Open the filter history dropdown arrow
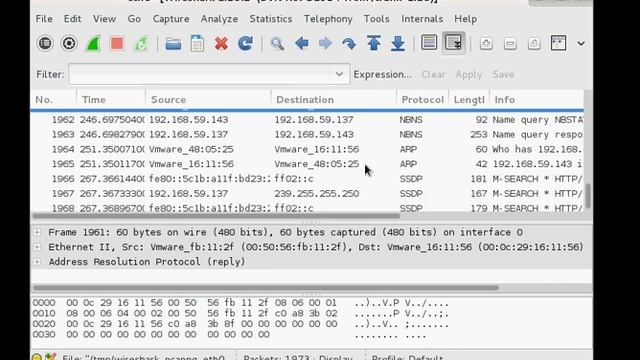Screen dimensions: 640x360 pos(339,74)
